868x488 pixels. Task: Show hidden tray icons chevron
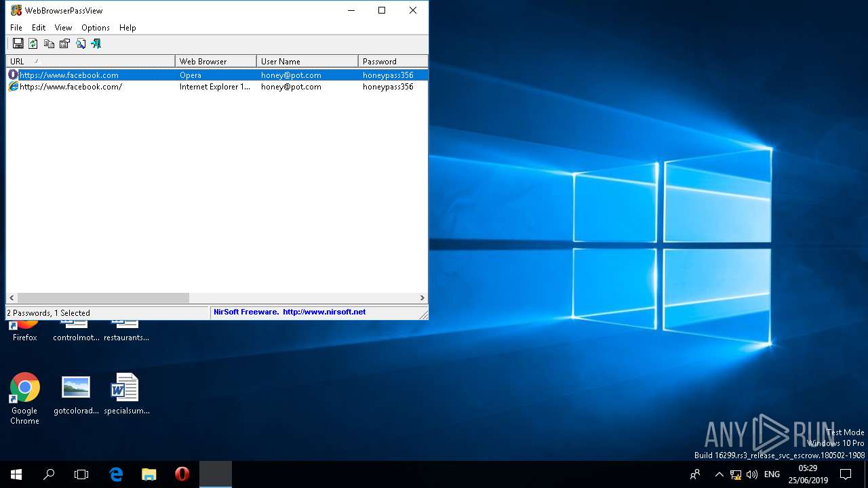click(x=719, y=474)
